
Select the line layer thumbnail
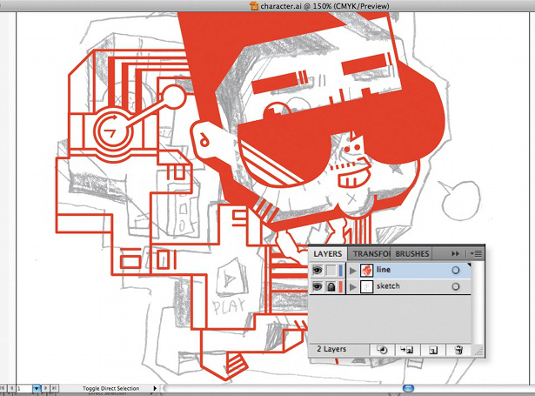366,270
